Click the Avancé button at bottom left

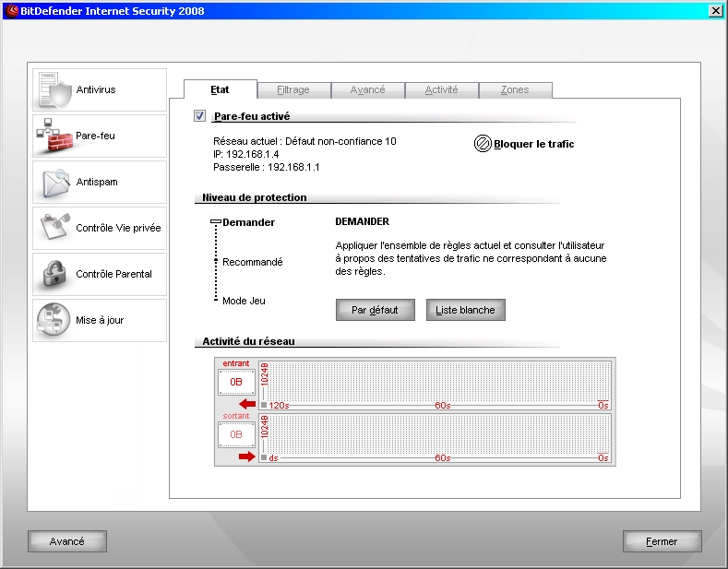66,541
